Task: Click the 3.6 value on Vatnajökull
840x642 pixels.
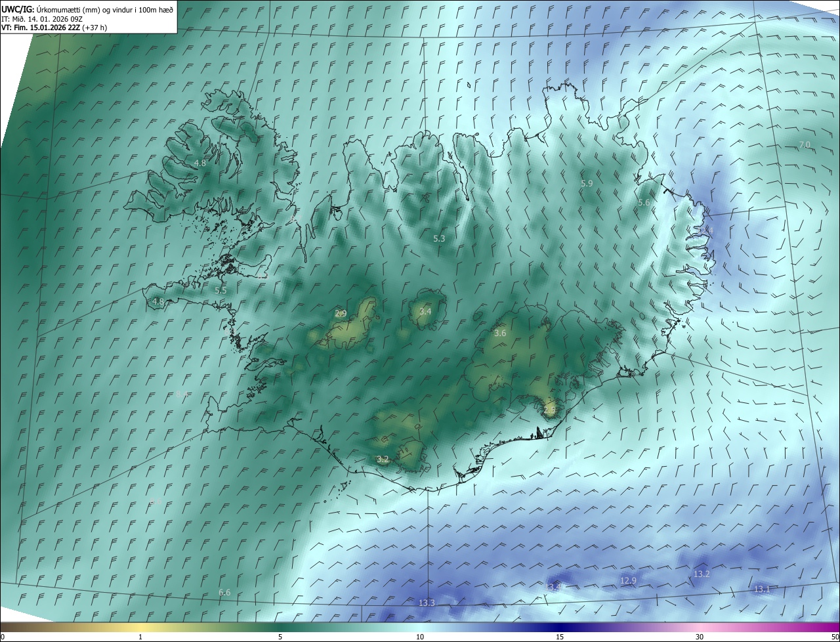Action: (500, 333)
